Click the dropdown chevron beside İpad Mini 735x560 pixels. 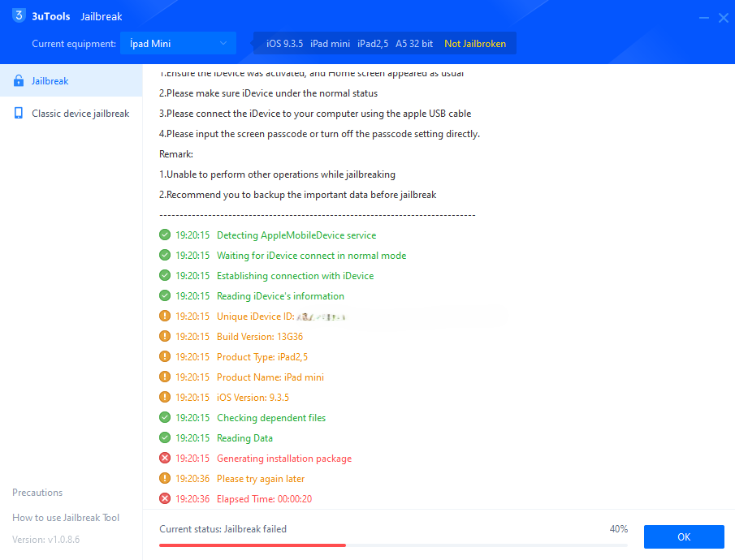[x=223, y=43]
